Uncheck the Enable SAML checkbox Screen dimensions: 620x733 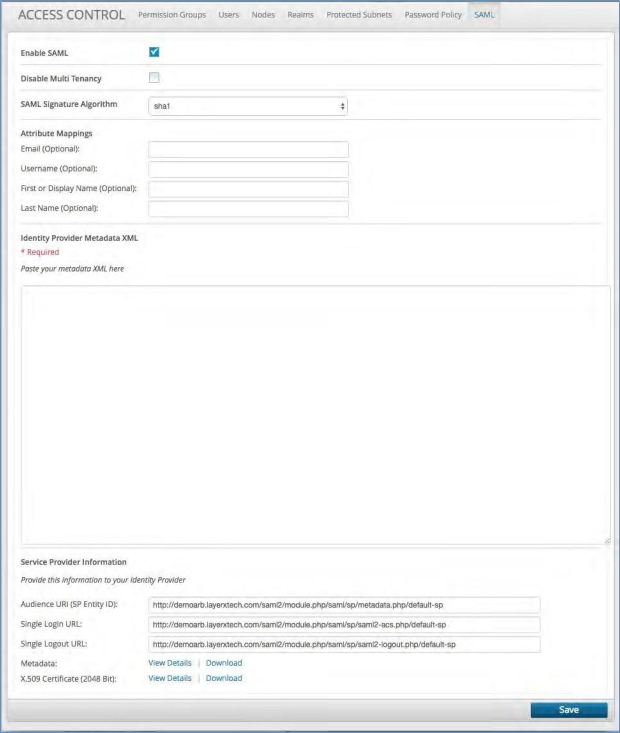(154, 52)
